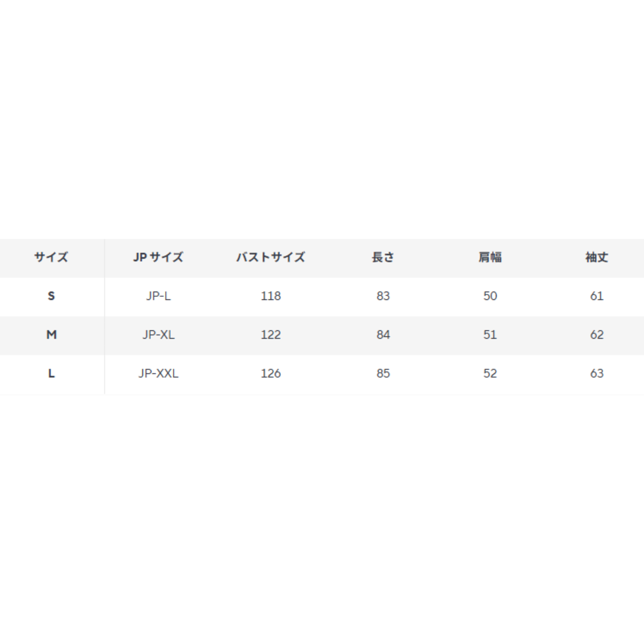Click the サイズ column header
The image size is (644, 644).
51,257
